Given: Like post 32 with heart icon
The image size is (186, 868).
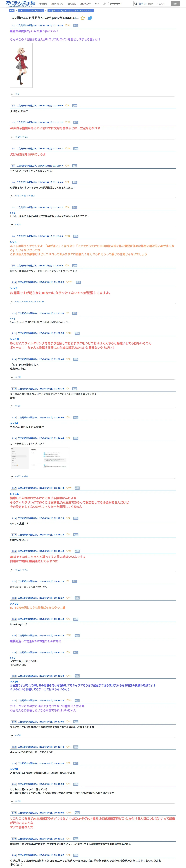Looking at the screenshot, I should point(68,813).
